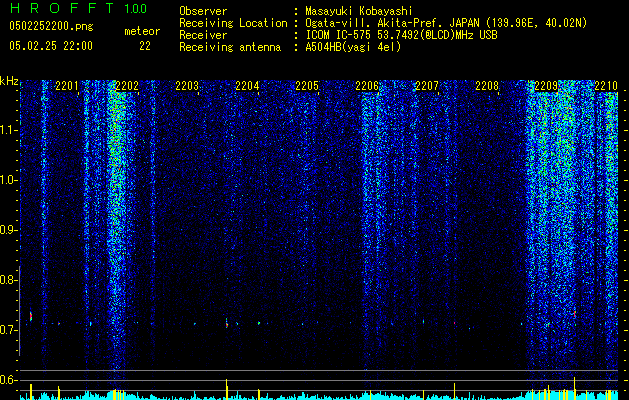Image resolution: width=629 pixels, height=400 pixels.
Task: Click the kHz axis unit label
Action: pyautogui.click(x=9, y=81)
